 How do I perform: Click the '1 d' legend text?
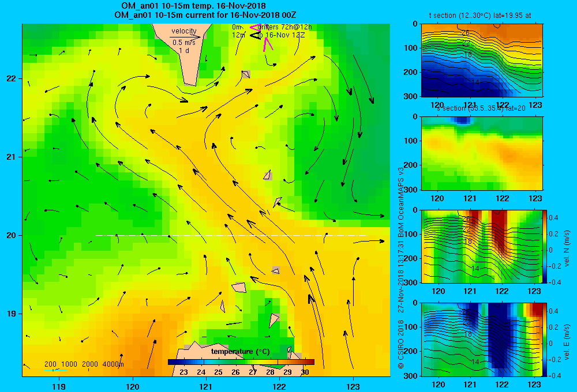pos(184,50)
